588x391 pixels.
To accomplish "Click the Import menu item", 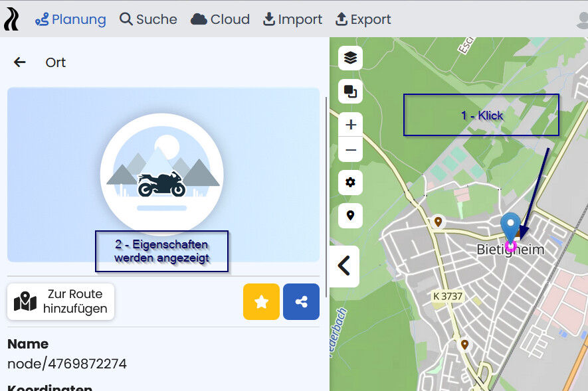I will click(292, 19).
